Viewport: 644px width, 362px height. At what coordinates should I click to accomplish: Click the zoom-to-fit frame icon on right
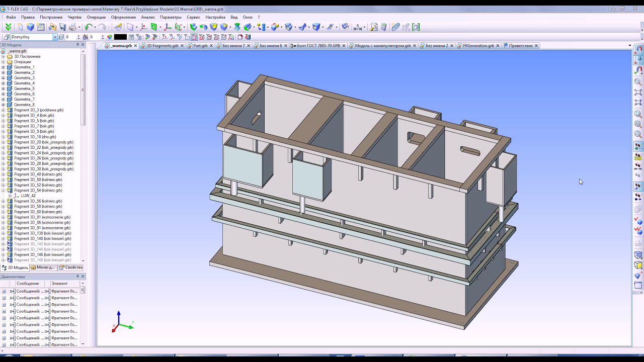(x=638, y=93)
